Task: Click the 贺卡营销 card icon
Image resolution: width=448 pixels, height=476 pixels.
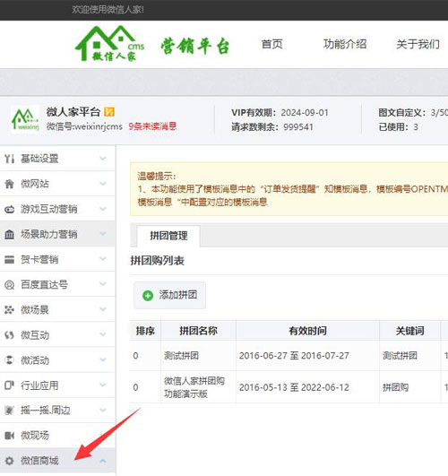Action: (x=9, y=260)
